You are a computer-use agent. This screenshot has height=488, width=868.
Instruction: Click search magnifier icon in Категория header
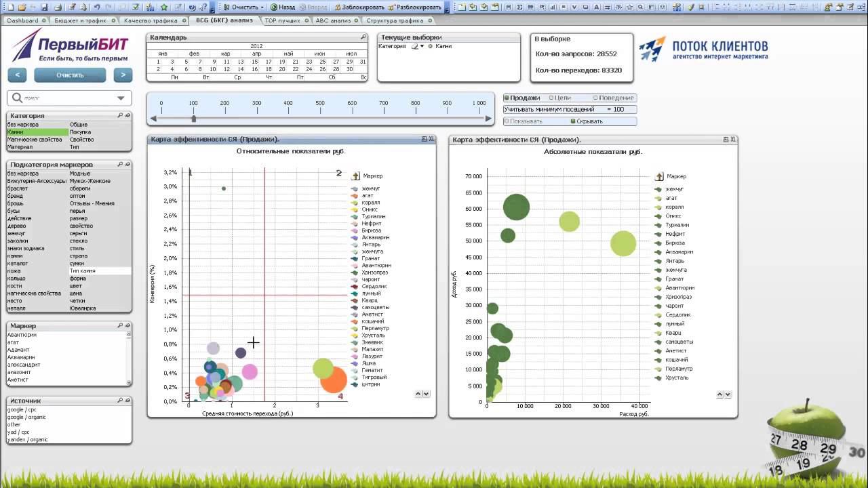120,116
